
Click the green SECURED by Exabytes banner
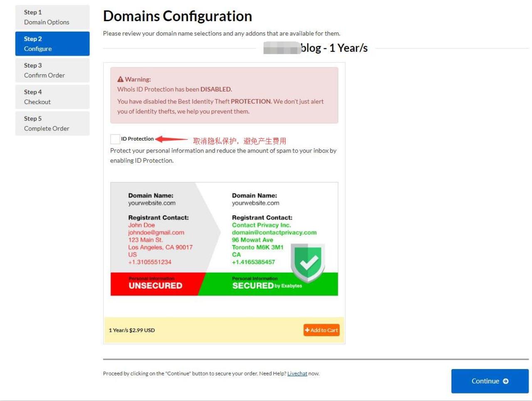pyautogui.click(x=268, y=284)
